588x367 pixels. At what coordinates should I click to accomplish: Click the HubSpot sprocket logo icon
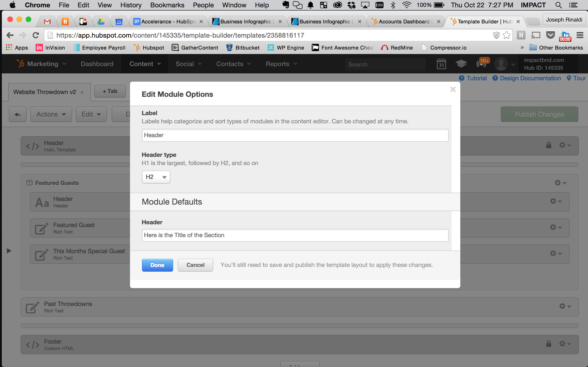pyautogui.click(x=20, y=64)
